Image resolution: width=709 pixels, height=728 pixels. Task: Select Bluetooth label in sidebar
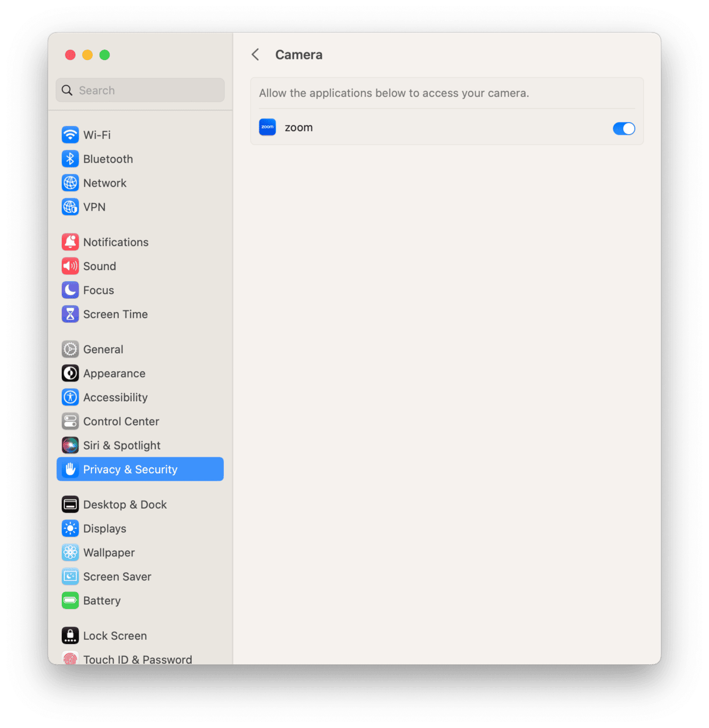108,159
